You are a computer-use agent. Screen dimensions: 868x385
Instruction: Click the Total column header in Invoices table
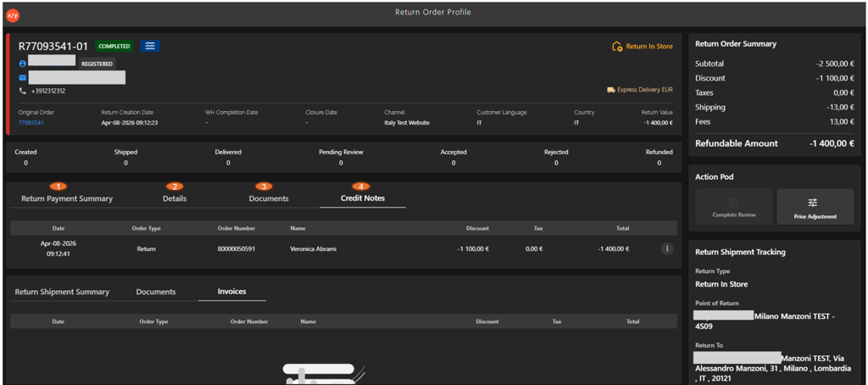[632, 321]
